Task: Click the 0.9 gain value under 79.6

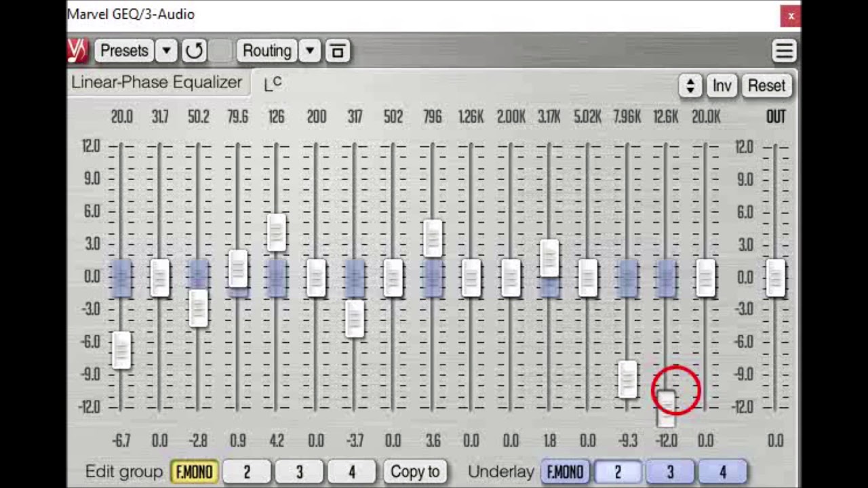Action: pyautogui.click(x=237, y=441)
